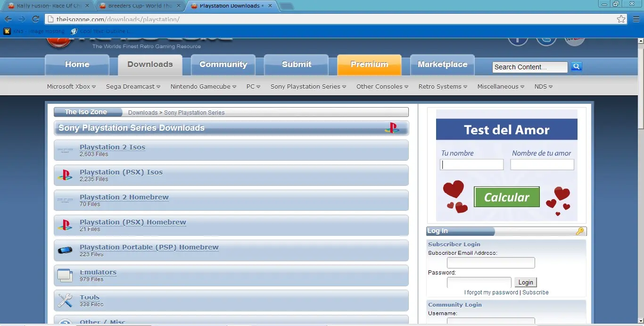
Task: Click the Subscribe link
Action: pos(536,293)
